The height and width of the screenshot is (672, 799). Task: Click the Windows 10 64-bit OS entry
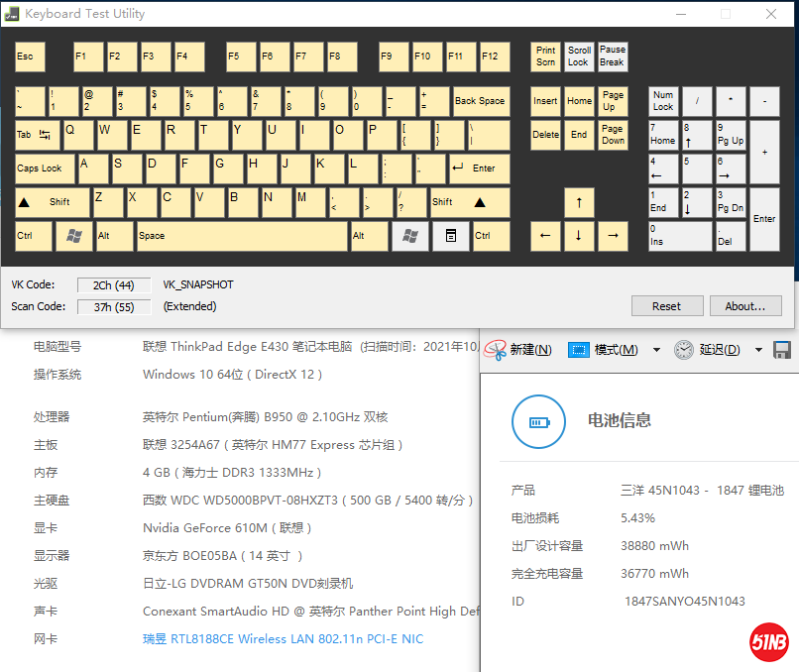pos(232,375)
